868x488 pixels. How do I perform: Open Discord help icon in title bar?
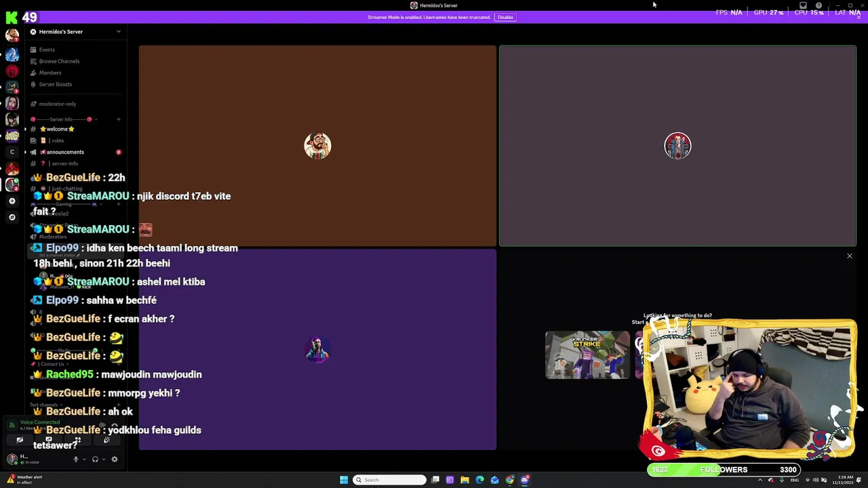(x=818, y=5)
